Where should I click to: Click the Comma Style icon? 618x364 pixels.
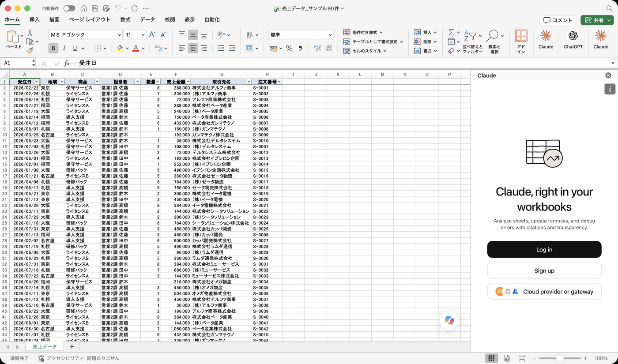coord(300,49)
